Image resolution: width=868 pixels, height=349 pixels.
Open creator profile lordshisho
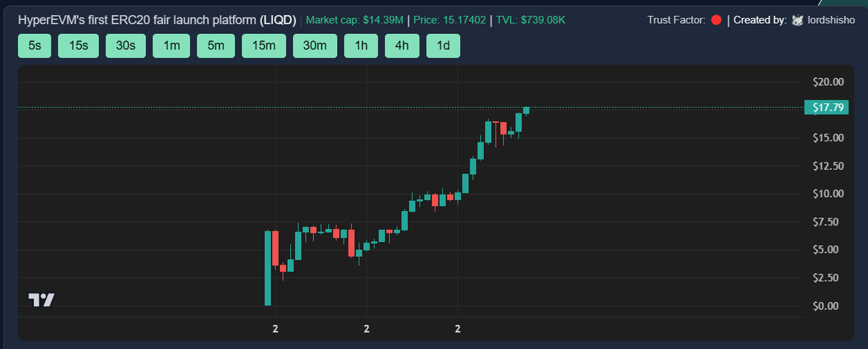point(830,20)
